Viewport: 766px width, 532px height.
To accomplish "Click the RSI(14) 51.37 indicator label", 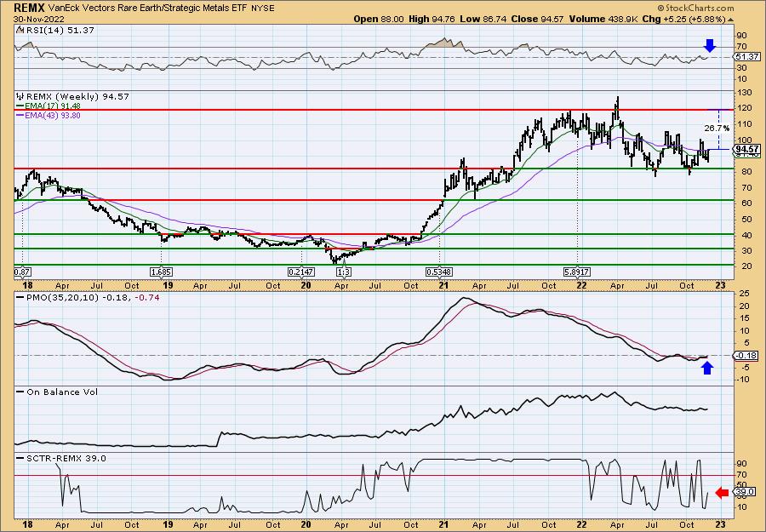I will click(x=60, y=30).
